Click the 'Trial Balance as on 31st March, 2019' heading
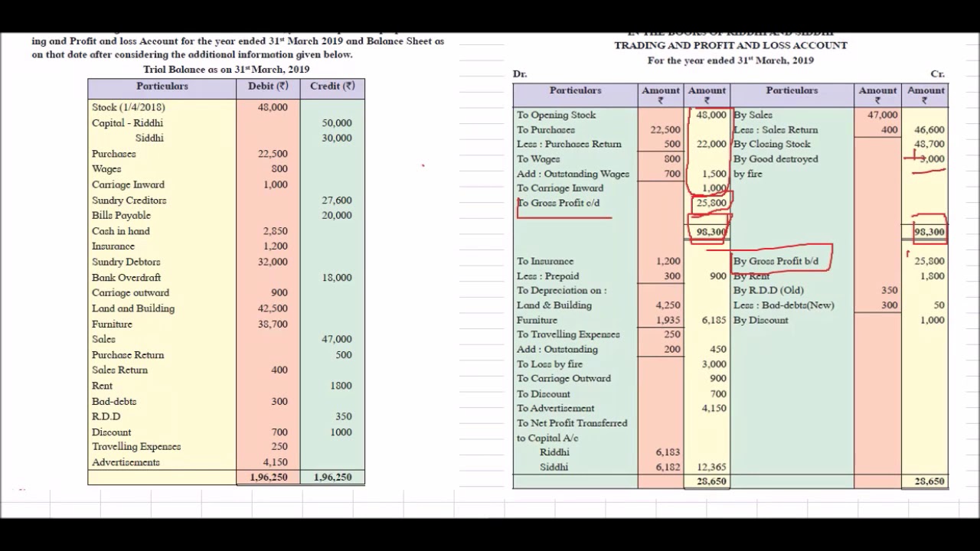The height and width of the screenshot is (551, 980). tap(226, 70)
